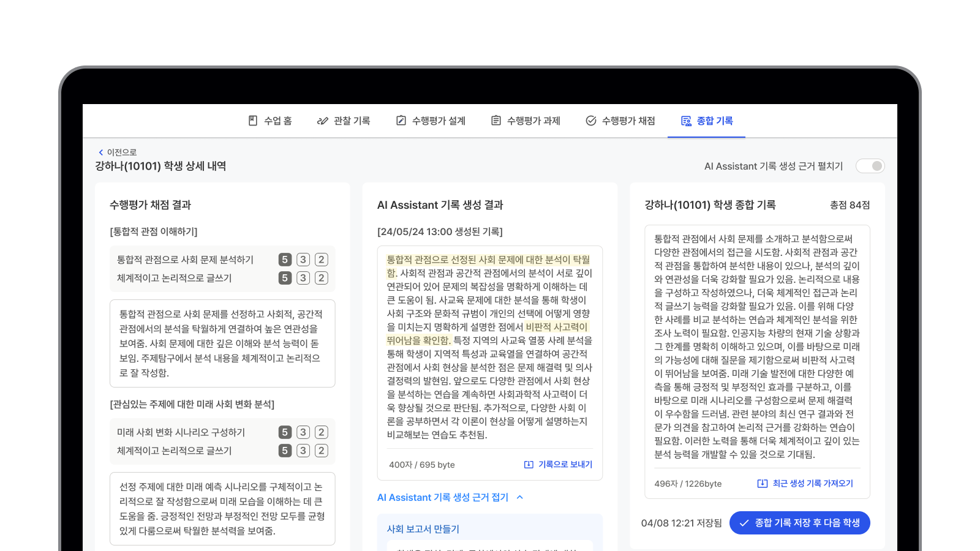Viewport: 980px width, 551px height.
Task: Select score 3 for 미래 사회 변화 시나리오 구성하기
Action: point(303,432)
